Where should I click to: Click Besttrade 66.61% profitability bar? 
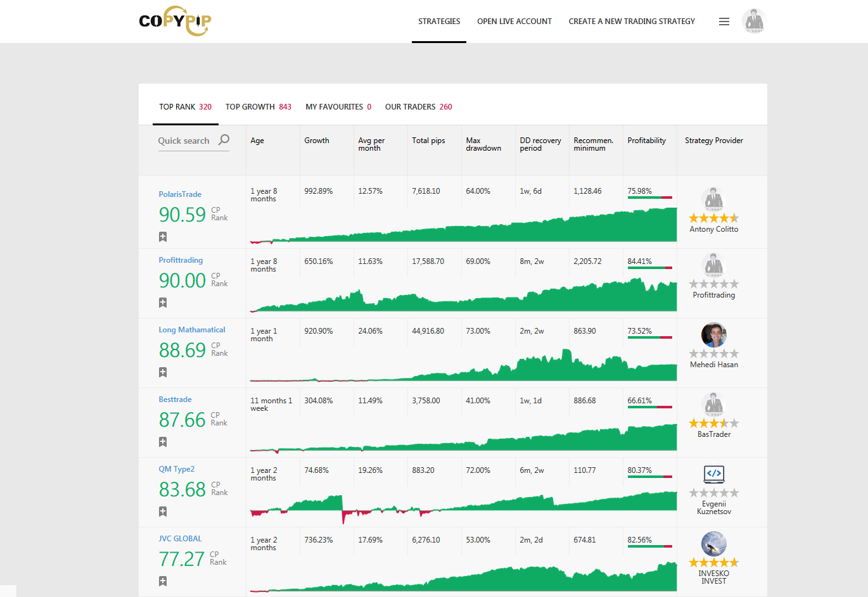650,407
